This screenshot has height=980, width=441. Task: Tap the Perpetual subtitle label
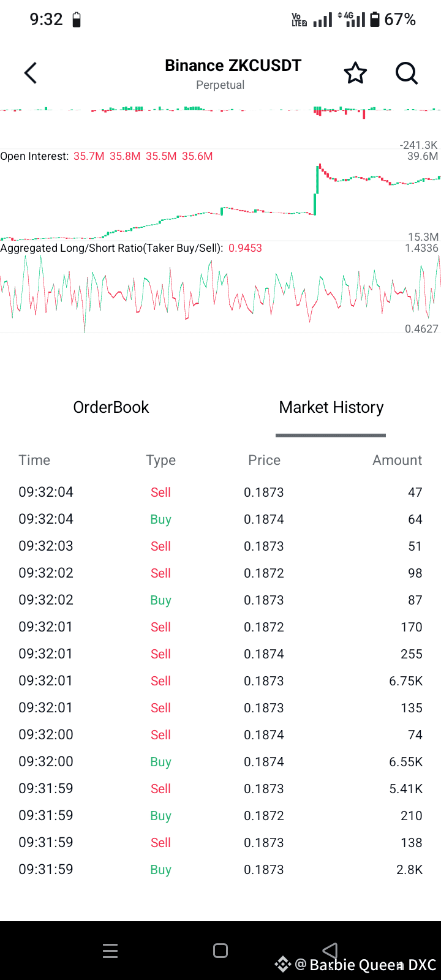click(220, 85)
